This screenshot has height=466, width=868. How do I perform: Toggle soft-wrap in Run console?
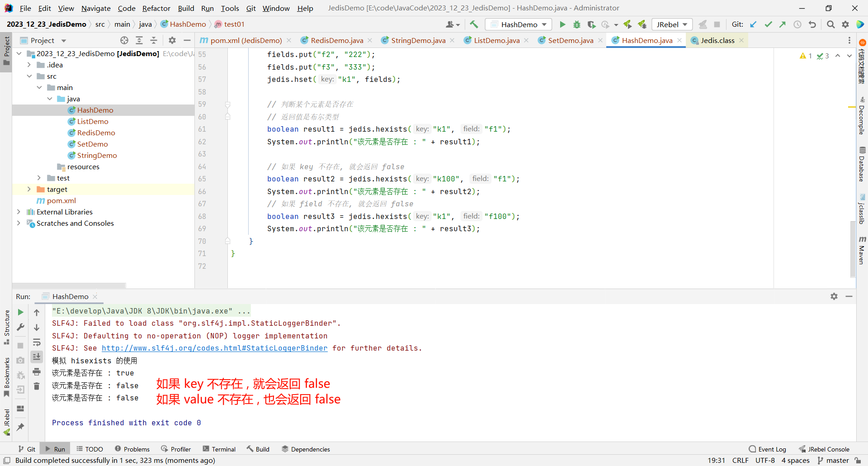(x=37, y=342)
